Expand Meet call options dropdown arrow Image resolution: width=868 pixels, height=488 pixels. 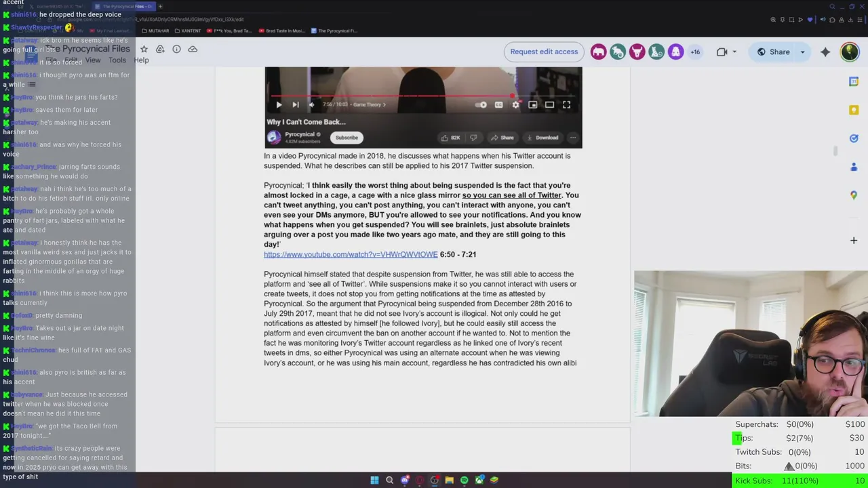click(734, 52)
